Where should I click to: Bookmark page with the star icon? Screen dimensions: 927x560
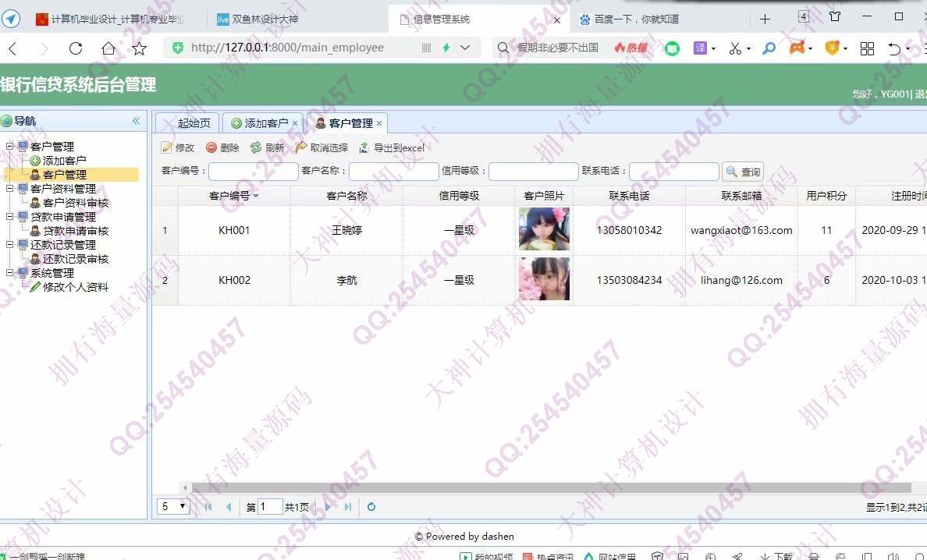pyautogui.click(x=139, y=48)
